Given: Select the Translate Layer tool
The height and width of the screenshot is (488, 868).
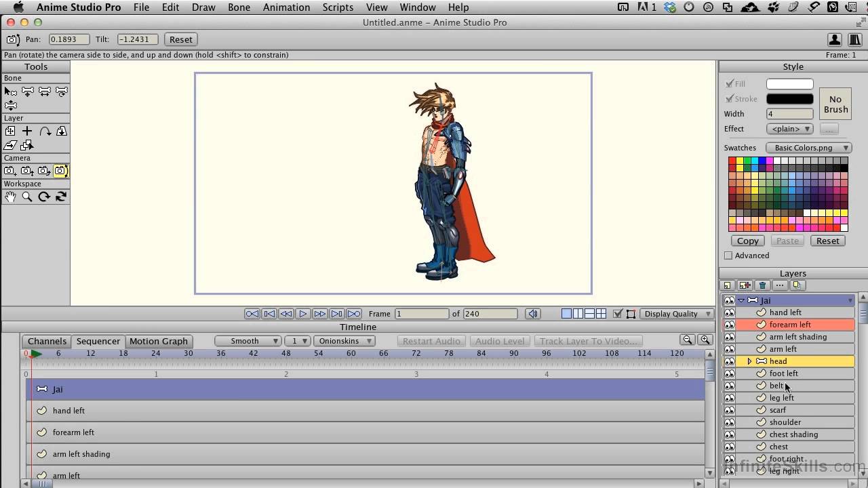Looking at the screenshot, I should (10, 131).
